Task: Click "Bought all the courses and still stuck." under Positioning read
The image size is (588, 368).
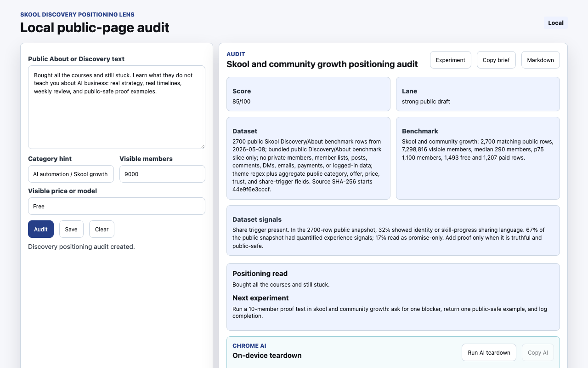Action: [281, 285]
